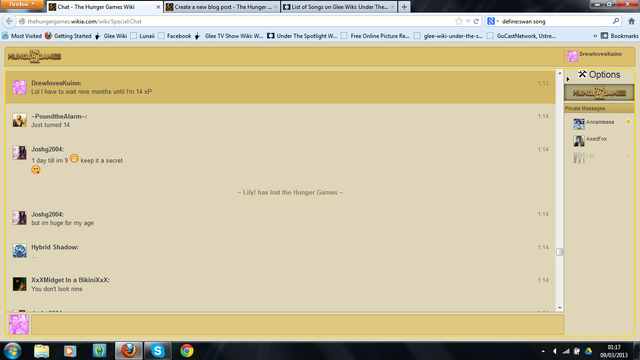Open the search engine selector dropdown
640x360 pixels.
493,21
